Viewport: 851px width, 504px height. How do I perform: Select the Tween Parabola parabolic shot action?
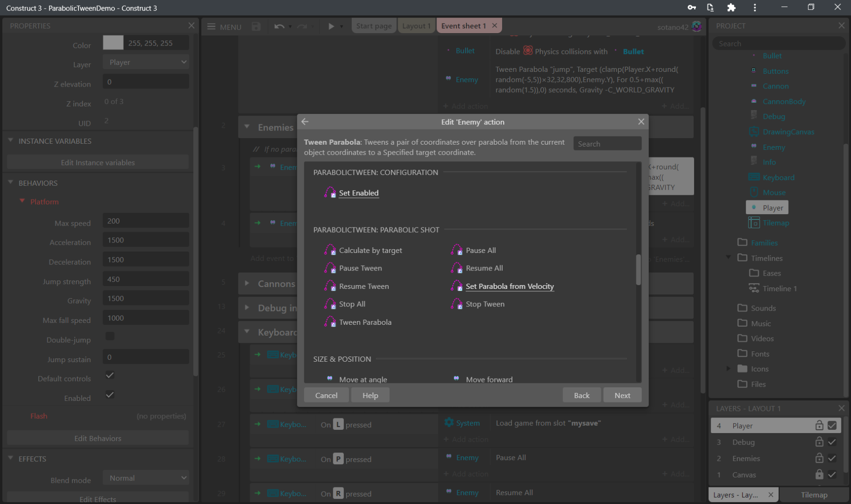point(365,322)
